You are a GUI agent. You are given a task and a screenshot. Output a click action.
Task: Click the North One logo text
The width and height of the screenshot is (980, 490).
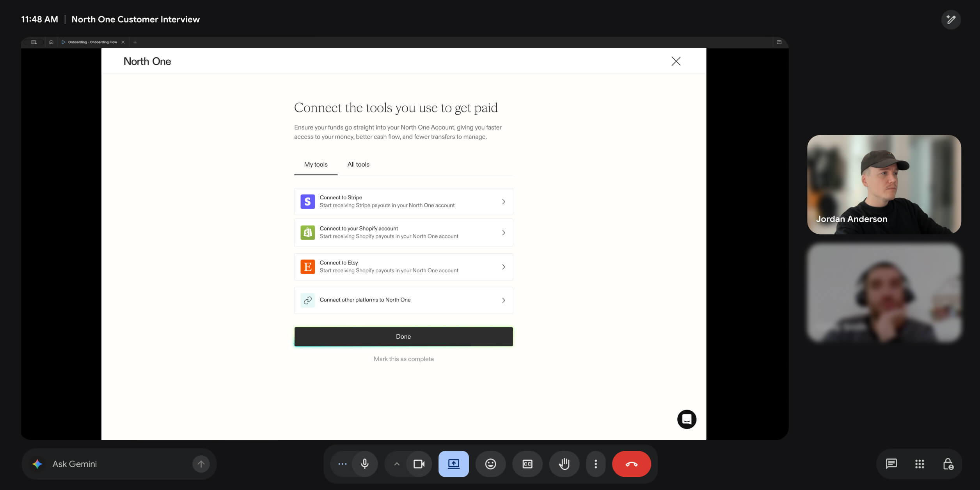pyautogui.click(x=147, y=61)
